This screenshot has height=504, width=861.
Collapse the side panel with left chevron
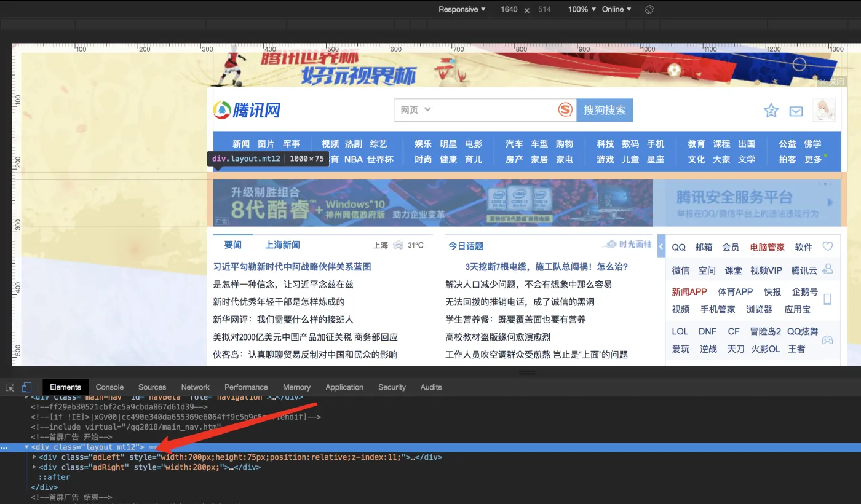(x=661, y=246)
